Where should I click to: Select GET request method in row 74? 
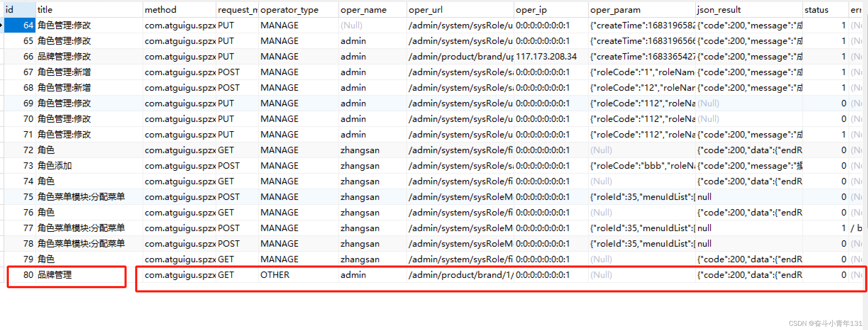coord(237,181)
